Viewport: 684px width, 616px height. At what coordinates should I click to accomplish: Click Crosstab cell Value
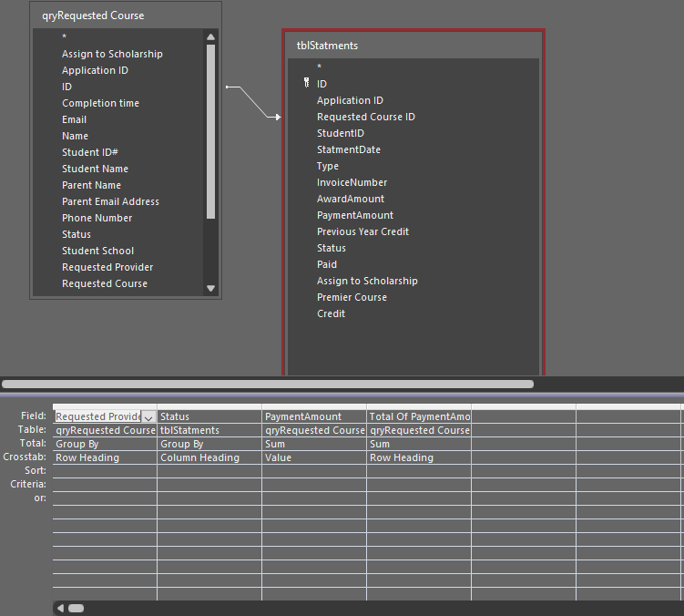(x=314, y=457)
